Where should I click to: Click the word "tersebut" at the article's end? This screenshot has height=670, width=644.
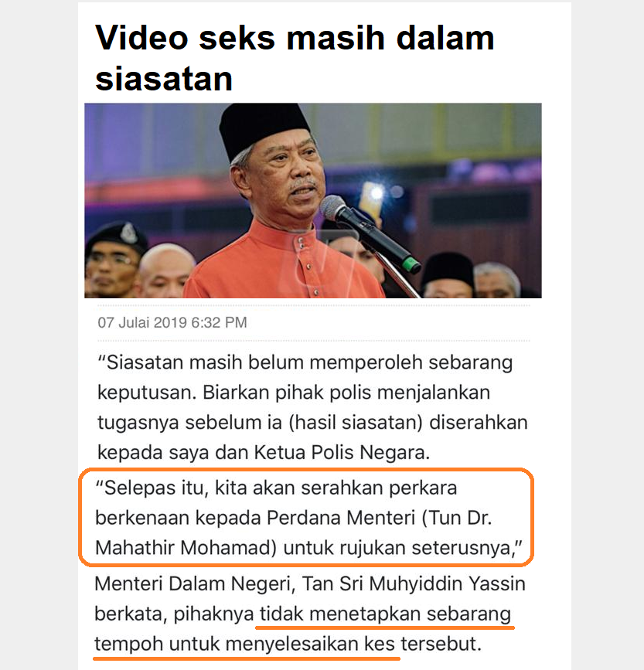441,644
